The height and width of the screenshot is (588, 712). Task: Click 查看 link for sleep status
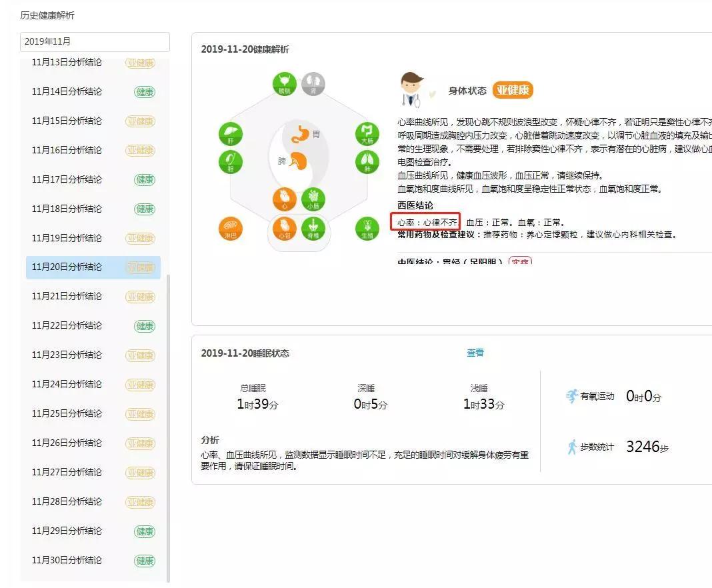[475, 353]
